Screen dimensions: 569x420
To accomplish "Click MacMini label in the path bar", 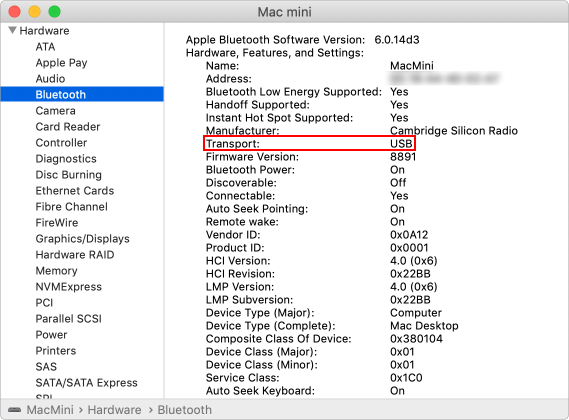I will click(50, 410).
